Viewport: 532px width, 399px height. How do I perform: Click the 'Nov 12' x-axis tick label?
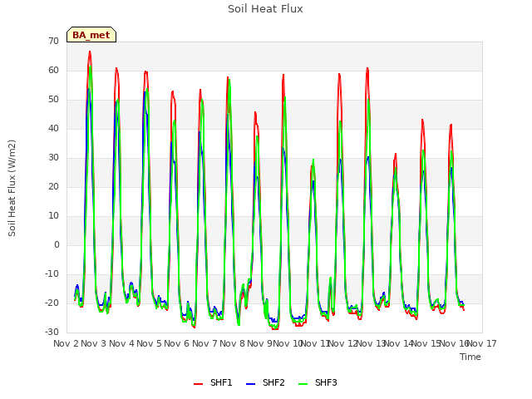343,343
